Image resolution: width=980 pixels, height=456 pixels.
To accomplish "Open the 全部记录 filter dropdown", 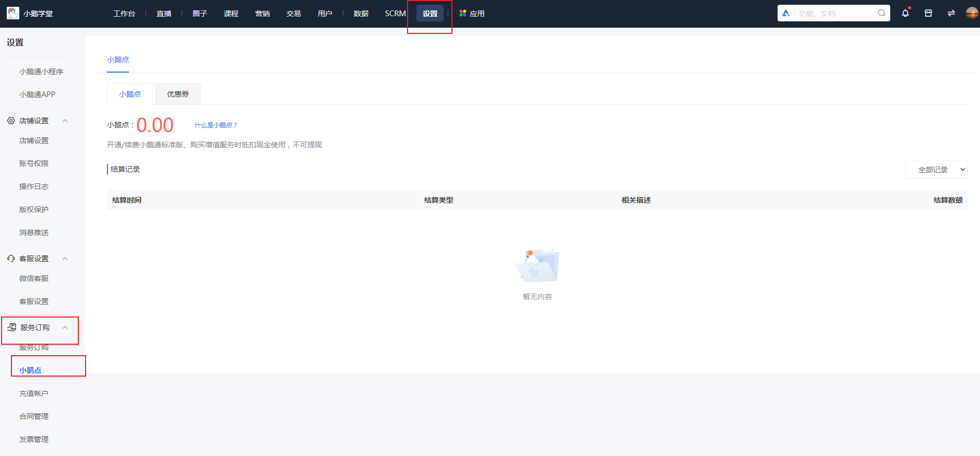I will 936,170.
